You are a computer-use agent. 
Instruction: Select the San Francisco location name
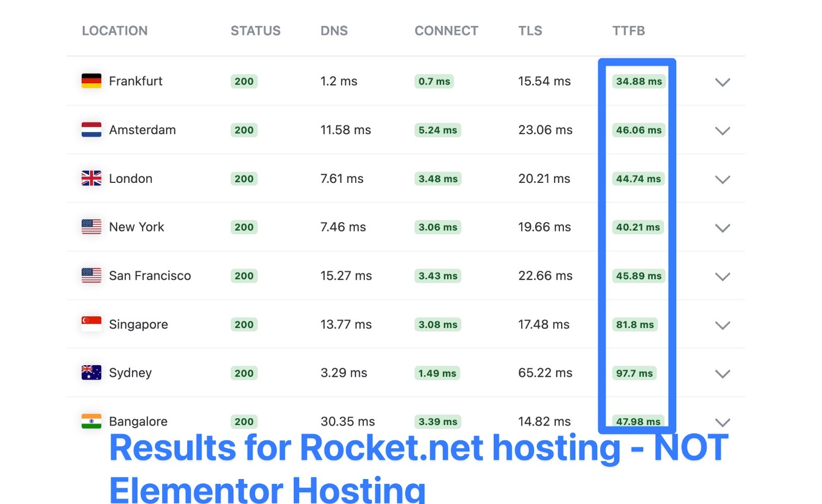[x=150, y=276]
